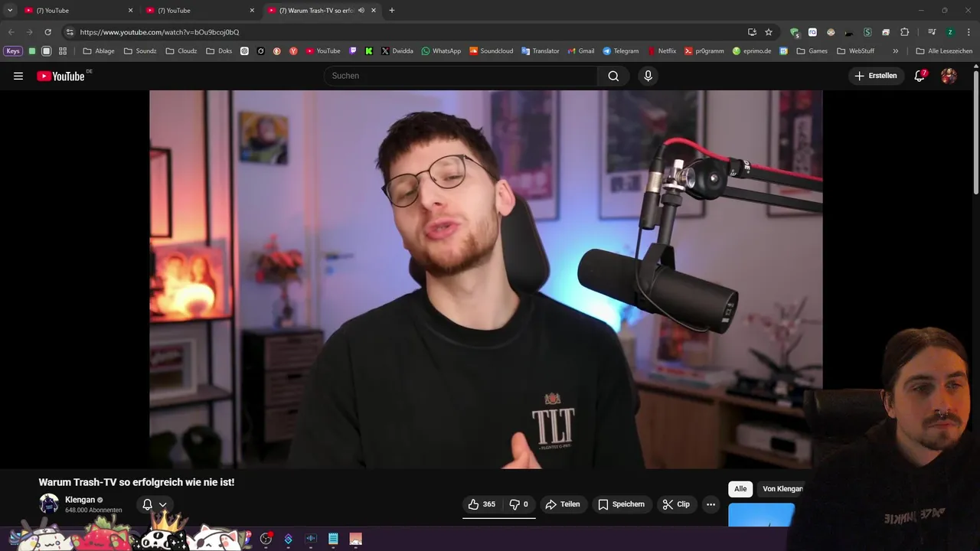The image size is (980, 551).
Task: Dislike the video with thumbs down
Action: (518, 504)
